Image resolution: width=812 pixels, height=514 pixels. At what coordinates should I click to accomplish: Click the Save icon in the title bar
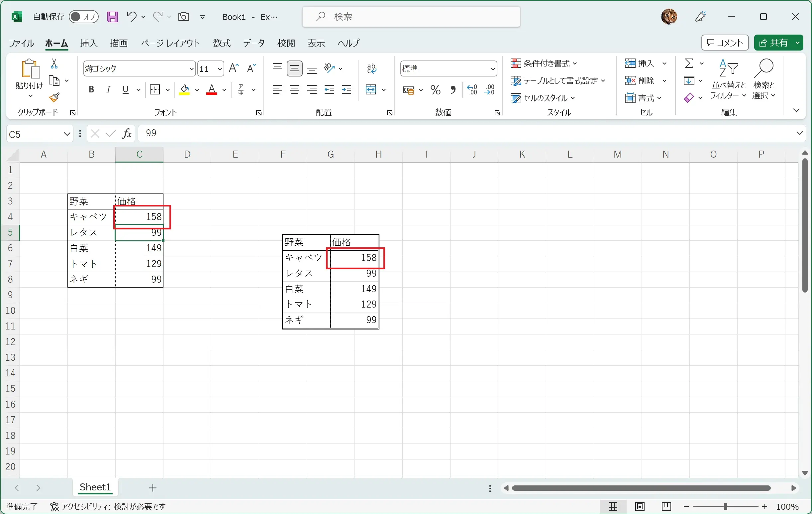pos(112,17)
